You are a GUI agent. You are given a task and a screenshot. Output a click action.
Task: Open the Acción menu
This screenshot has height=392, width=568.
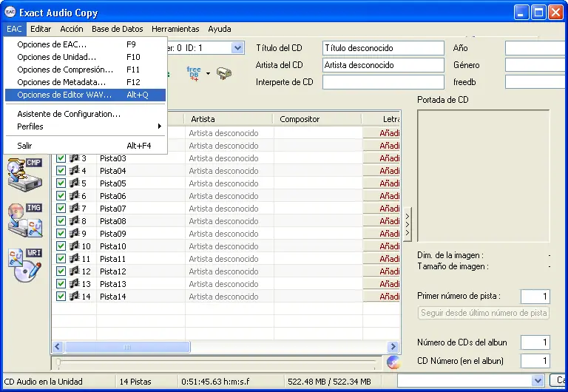point(72,29)
